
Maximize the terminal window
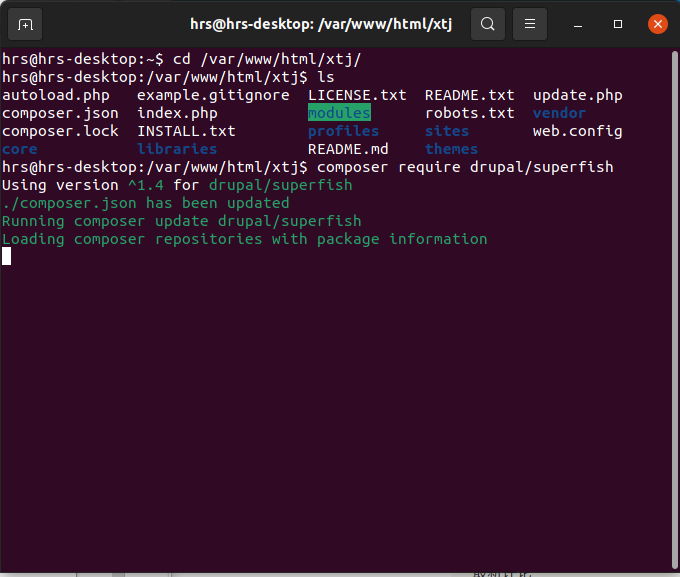pos(618,24)
